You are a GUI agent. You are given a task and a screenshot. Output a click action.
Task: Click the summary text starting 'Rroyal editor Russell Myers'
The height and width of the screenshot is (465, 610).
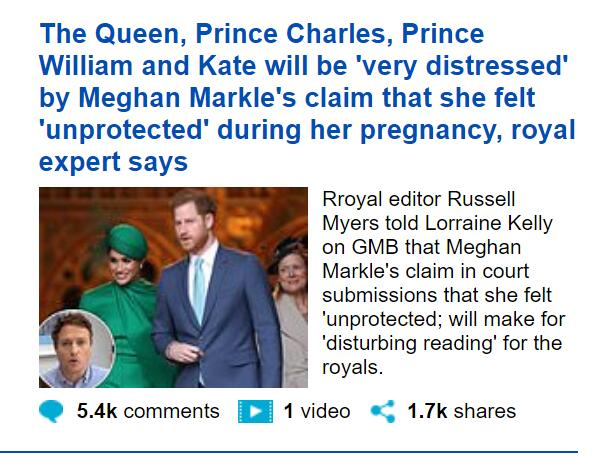click(443, 283)
